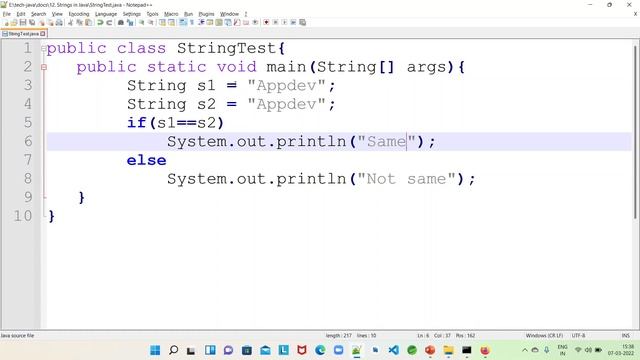Toggle Synchronize Horizontal Scrolling icon

(x=171, y=22)
